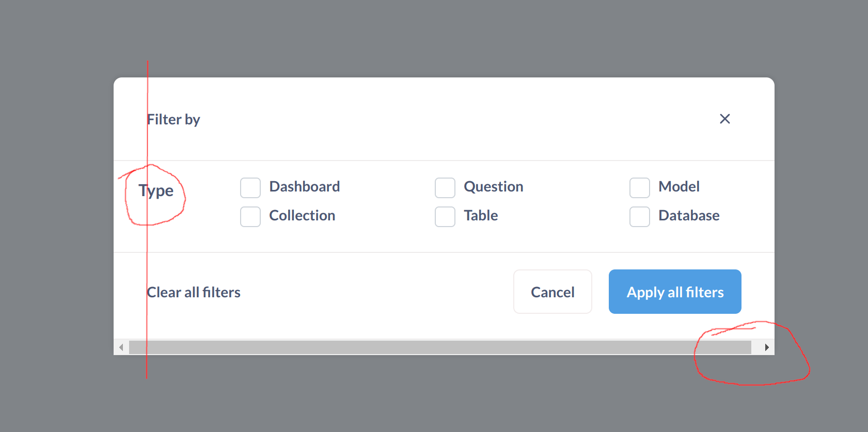Click the Collection label text
This screenshot has width=868, height=432.
[302, 215]
